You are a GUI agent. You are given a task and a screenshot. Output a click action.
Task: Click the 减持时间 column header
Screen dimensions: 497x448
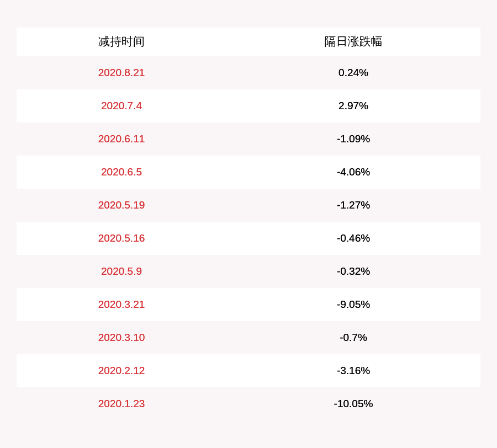[121, 42]
